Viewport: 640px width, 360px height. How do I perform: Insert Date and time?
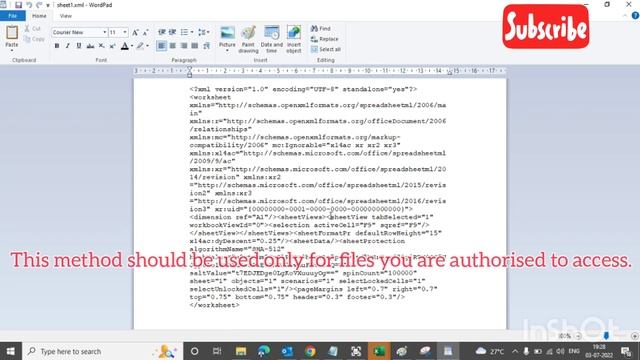click(x=271, y=39)
